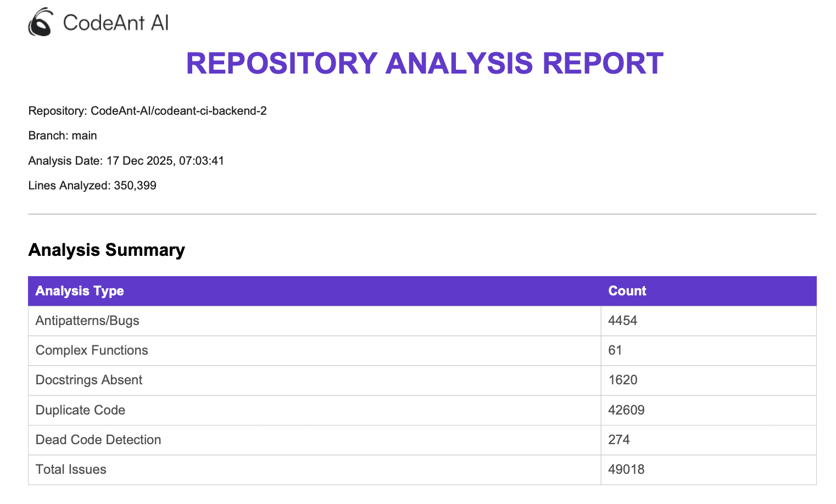836x504 pixels.
Task: Click the Total Issues label
Action: pos(70,469)
